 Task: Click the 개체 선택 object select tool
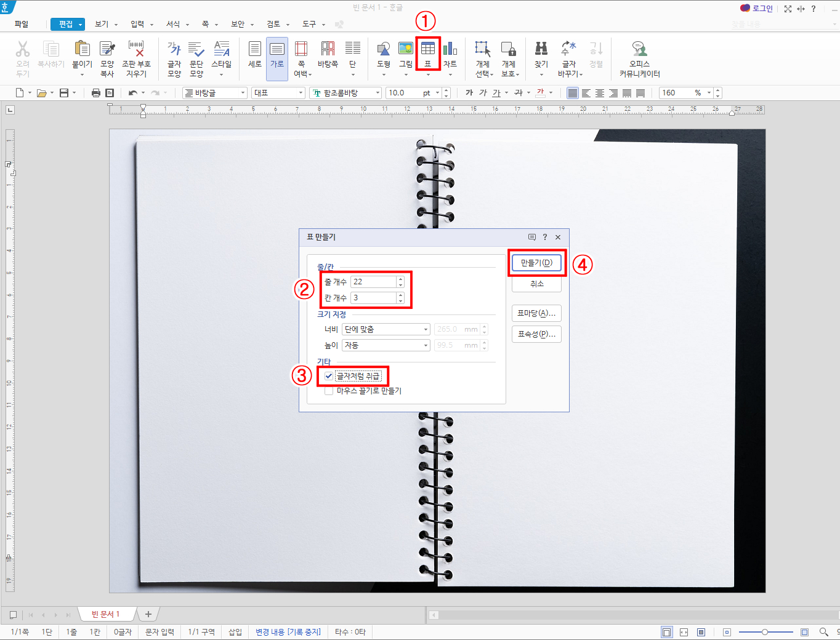(483, 49)
